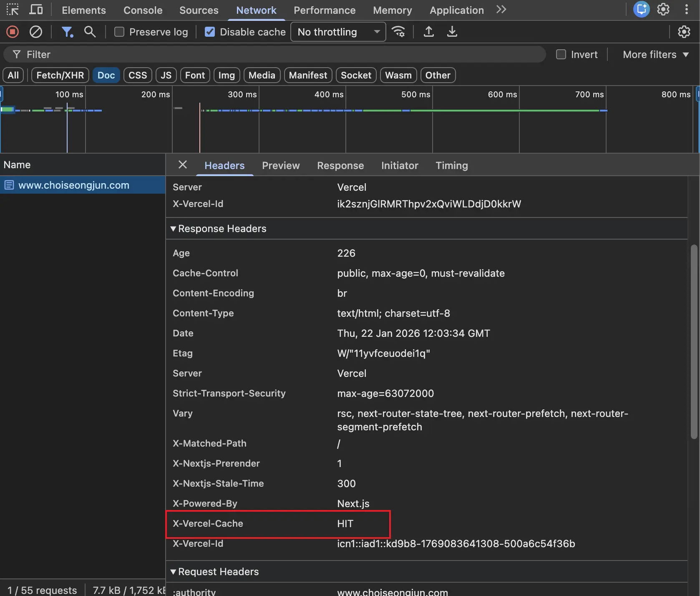
Task: Stop recording network log
Action: (13, 32)
